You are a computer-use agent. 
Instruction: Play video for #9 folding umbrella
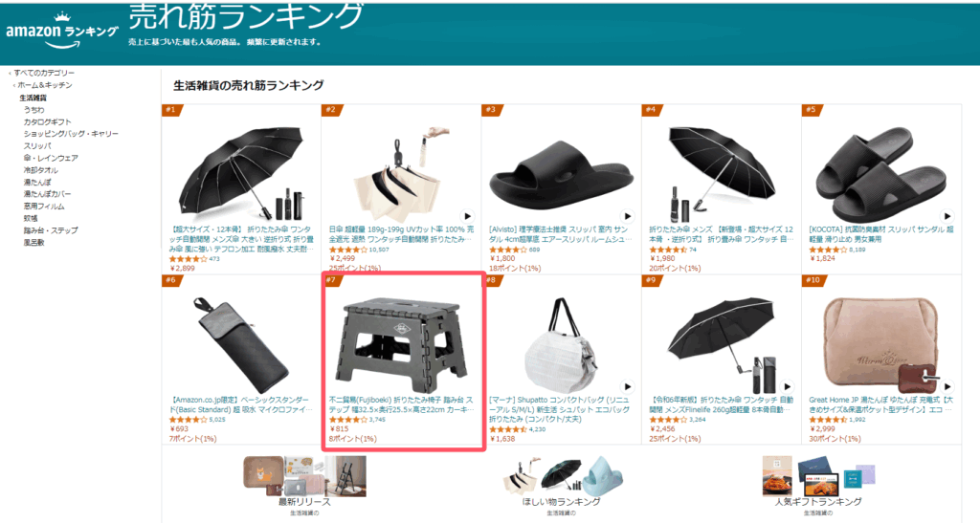pos(787,386)
